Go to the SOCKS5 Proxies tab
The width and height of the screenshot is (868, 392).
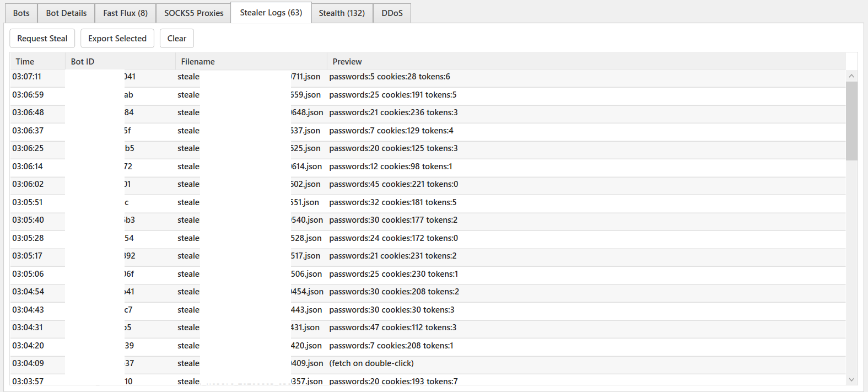click(x=193, y=13)
